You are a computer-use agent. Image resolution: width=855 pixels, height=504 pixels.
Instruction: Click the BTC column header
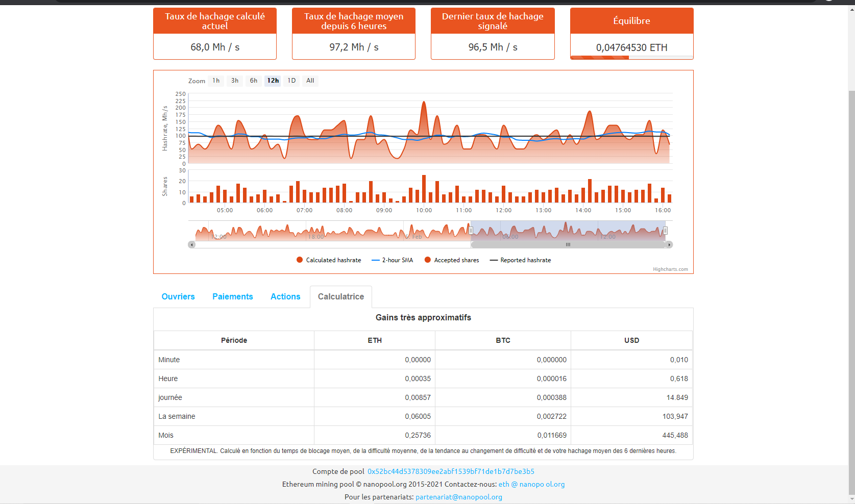point(503,340)
